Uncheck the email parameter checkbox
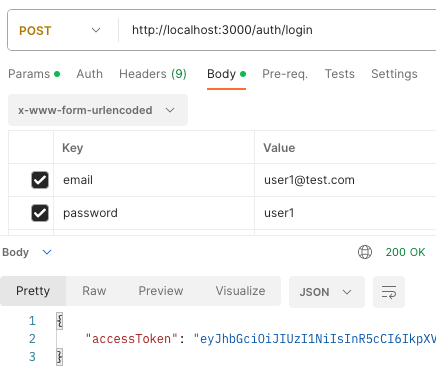Image resolution: width=436 pixels, height=387 pixels. click(x=40, y=180)
